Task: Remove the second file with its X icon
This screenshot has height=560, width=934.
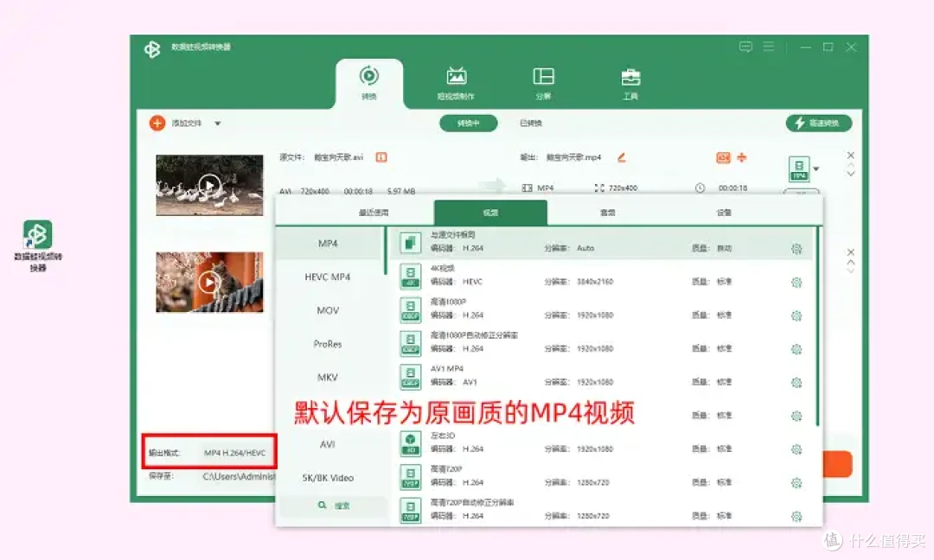Action: click(851, 251)
